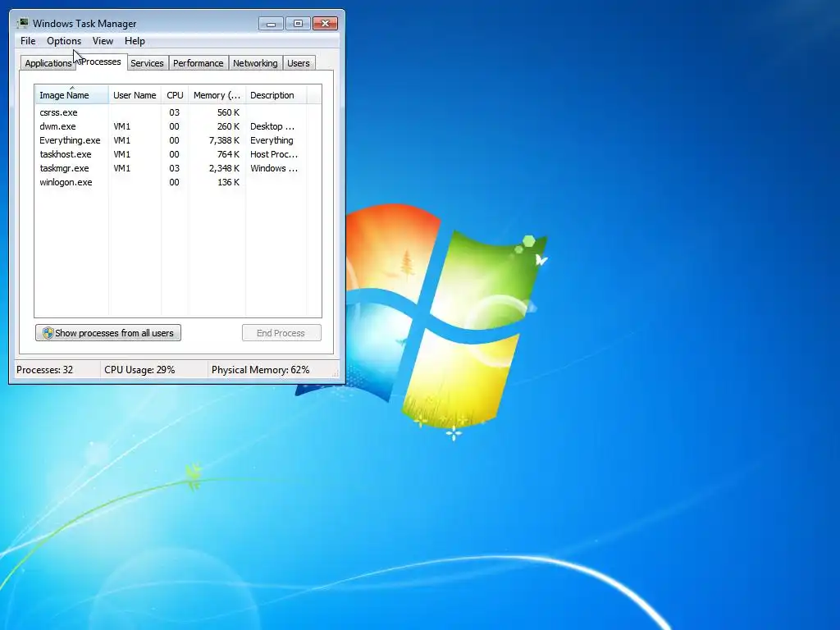Open the View menu
The width and height of the screenshot is (840, 630).
(x=103, y=41)
